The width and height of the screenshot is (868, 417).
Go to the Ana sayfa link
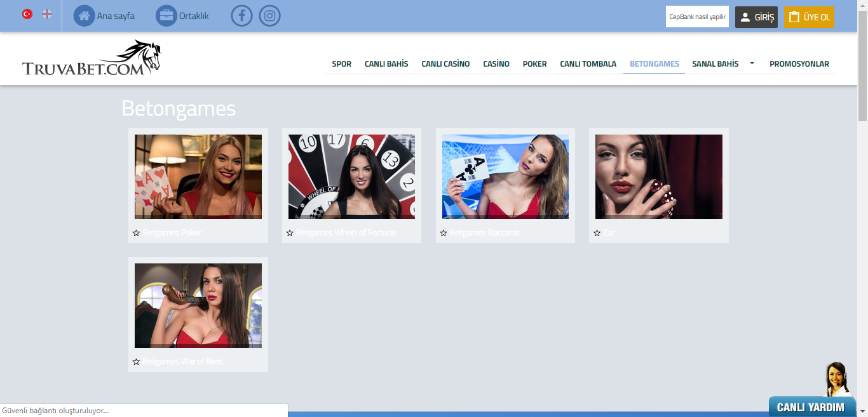pos(116,16)
